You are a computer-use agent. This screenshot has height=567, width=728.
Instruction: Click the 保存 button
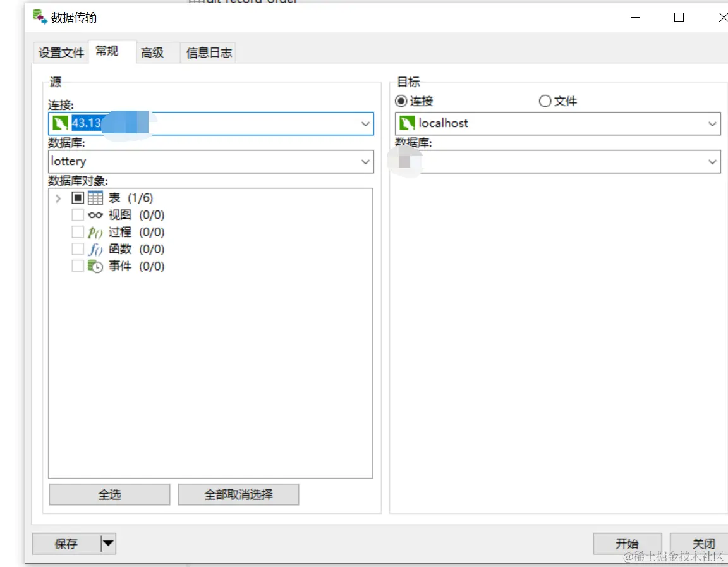[x=66, y=544]
